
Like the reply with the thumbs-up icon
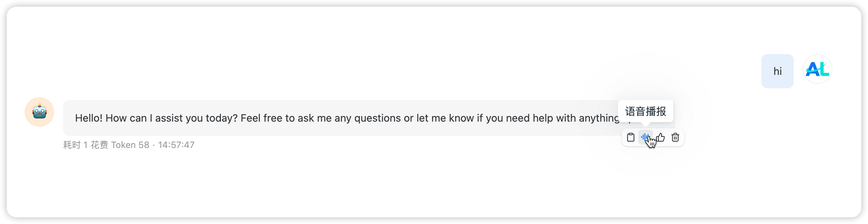[660, 138]
